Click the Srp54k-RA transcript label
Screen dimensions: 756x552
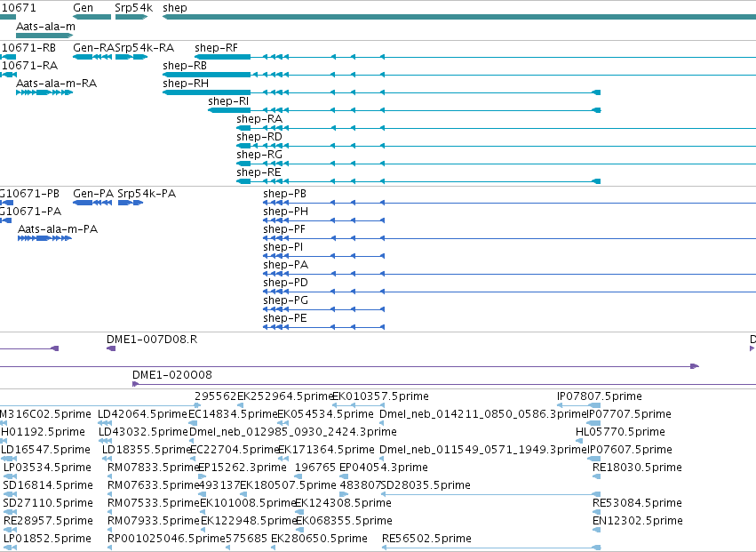click(x=144, y=48)
